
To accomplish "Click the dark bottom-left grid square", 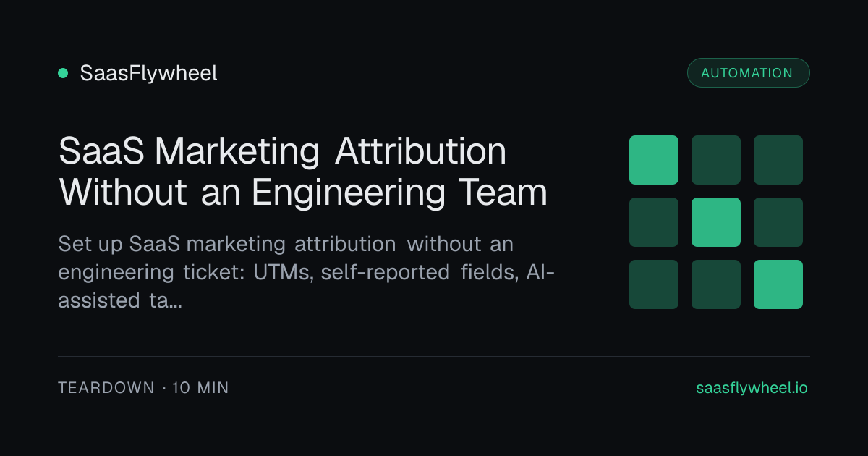I will (x=654, y=284).
